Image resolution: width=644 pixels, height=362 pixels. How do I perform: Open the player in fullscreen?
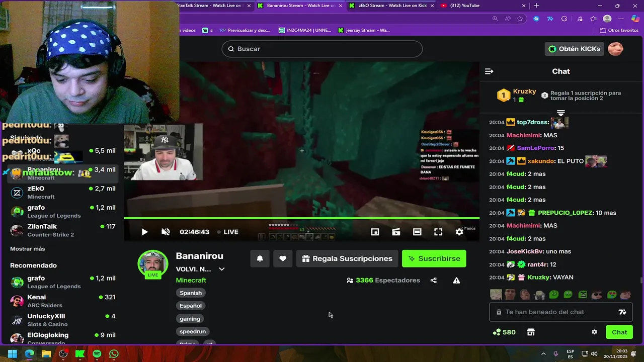click(438, 232)
